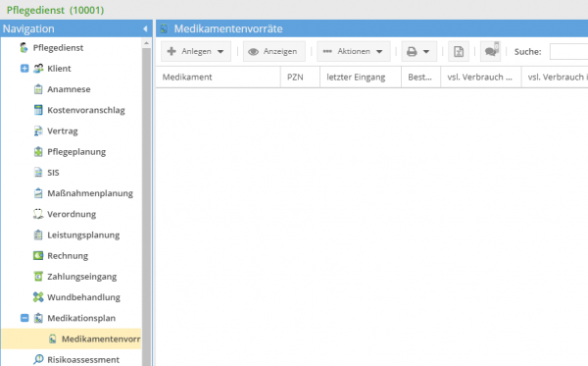Click the printer icon in toolbar
Image resolution: width=588 pixels, height=366 pixels.
[x=413, y=51]
